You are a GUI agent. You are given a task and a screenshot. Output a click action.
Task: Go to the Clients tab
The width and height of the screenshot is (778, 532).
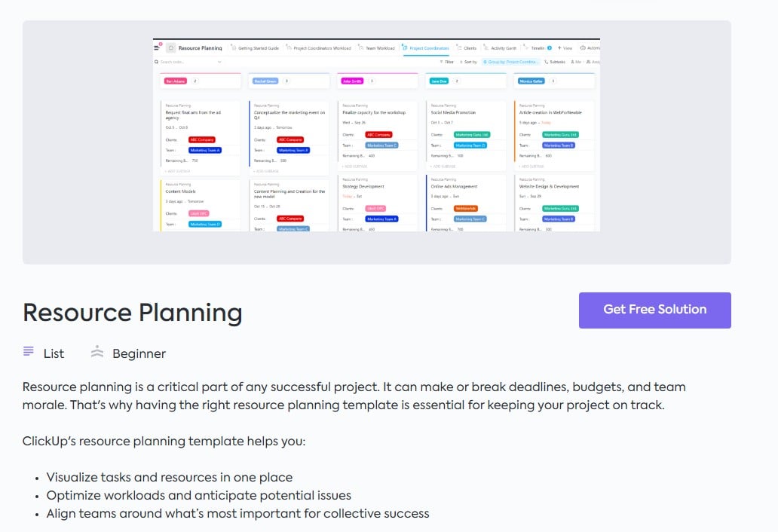click(467, 47)
